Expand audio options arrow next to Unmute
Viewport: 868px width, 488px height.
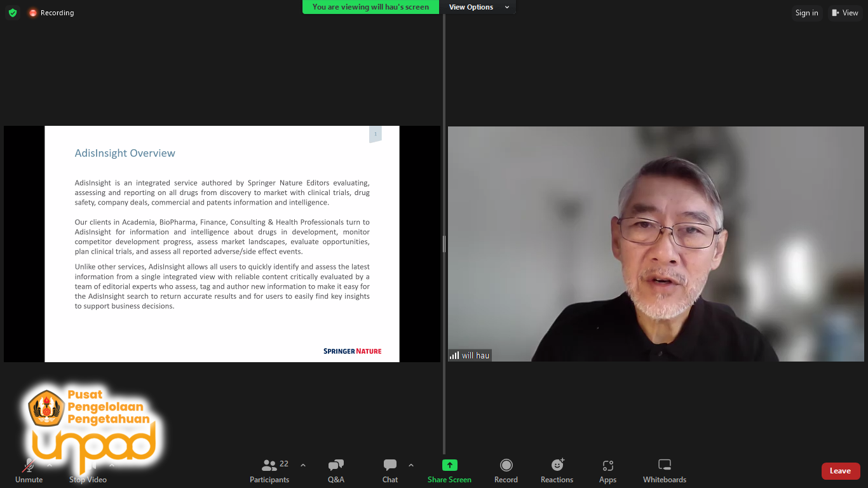[50, 465]
